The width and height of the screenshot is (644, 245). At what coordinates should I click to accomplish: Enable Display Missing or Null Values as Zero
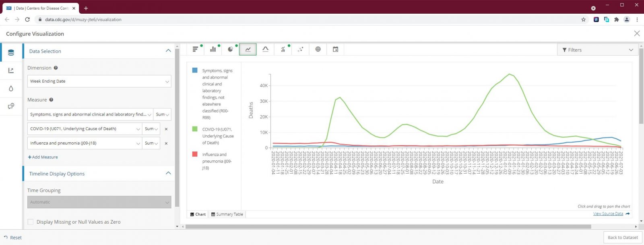(x=31, y=222)
